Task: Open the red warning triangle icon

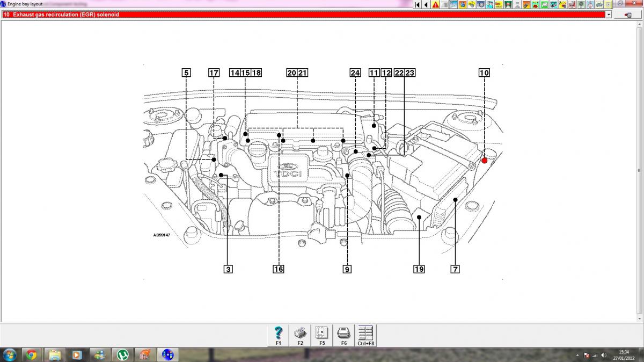Action: (435, 5)
